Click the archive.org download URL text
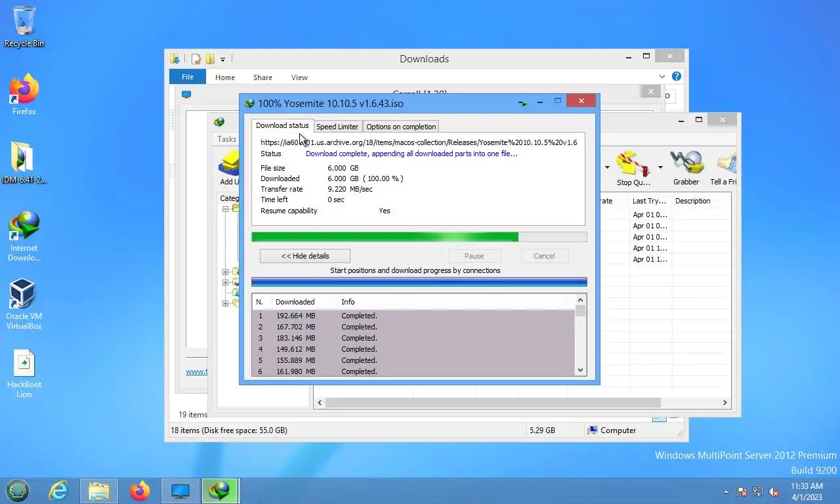Viewport: 840px width, 504px height. tap(419, 142)
